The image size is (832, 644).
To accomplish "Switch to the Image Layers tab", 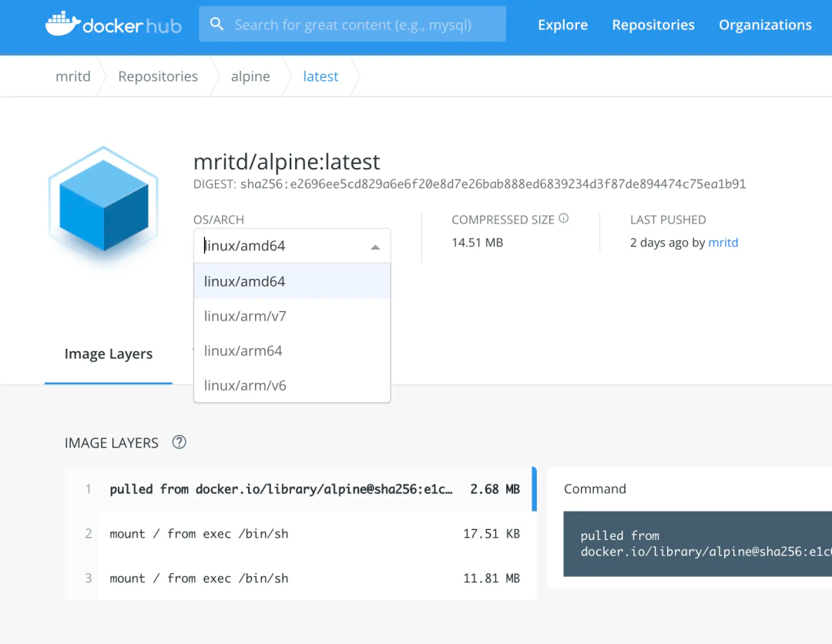I will (109, 354).
